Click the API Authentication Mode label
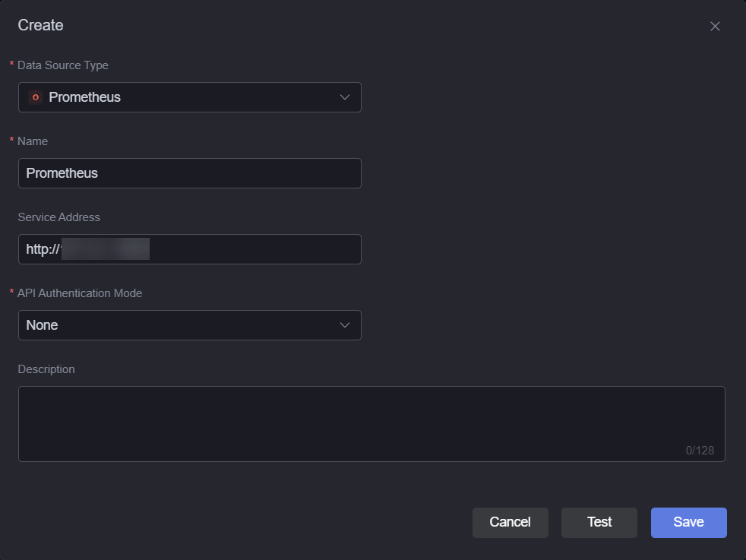This screenshot has height=560, width=746. 80,293
